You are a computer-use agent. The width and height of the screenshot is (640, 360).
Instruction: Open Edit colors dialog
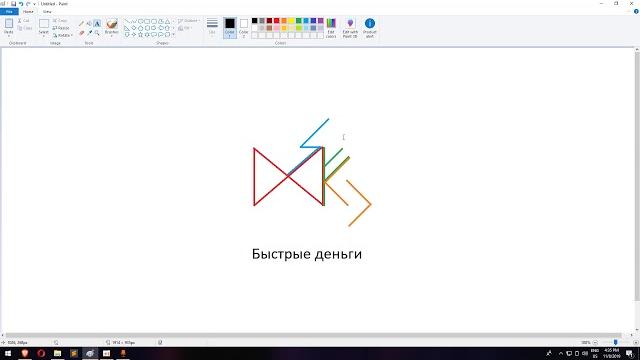point(331,28)
